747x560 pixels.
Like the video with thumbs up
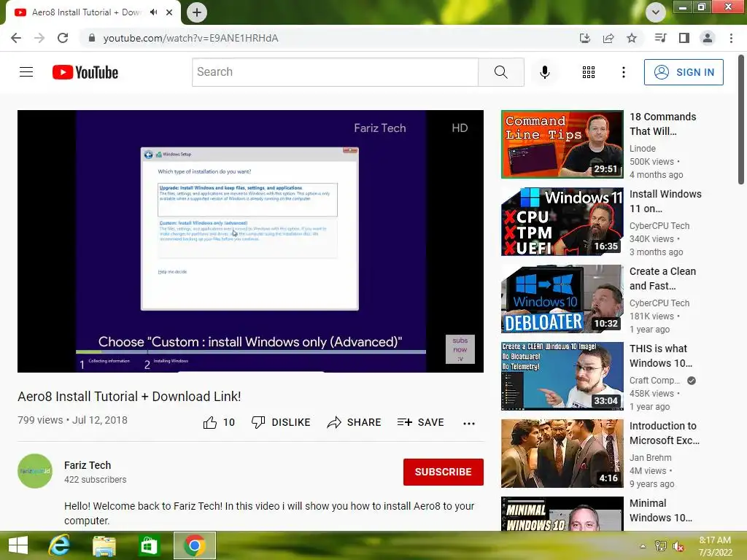(219, 422)
